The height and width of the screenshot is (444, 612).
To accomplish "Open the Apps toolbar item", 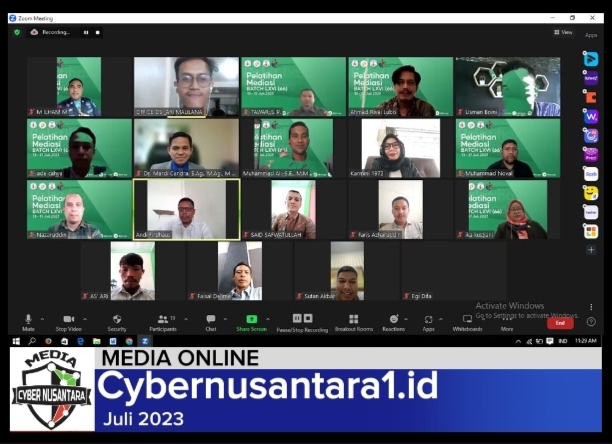I will [x=428, y=322].
